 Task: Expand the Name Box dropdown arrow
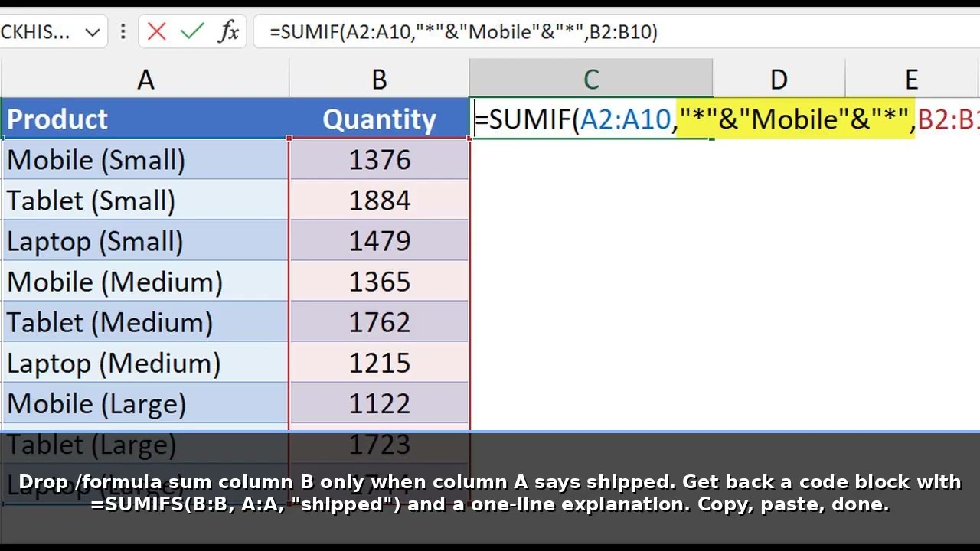pyautogui.click(x=93, y=32)
